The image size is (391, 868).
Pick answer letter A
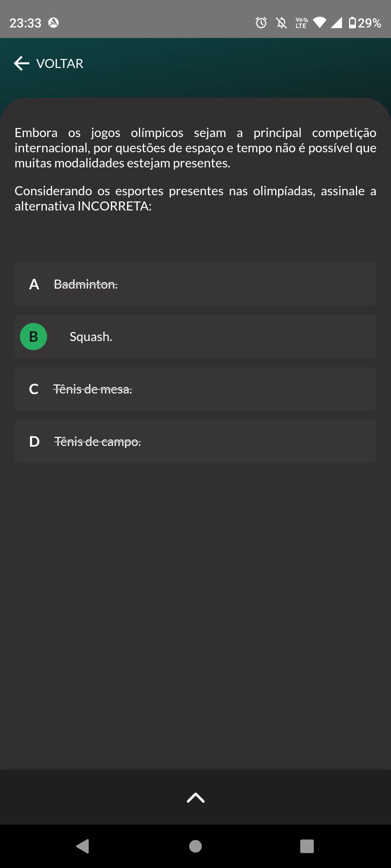pyautogui.click(x=34, y=284)
